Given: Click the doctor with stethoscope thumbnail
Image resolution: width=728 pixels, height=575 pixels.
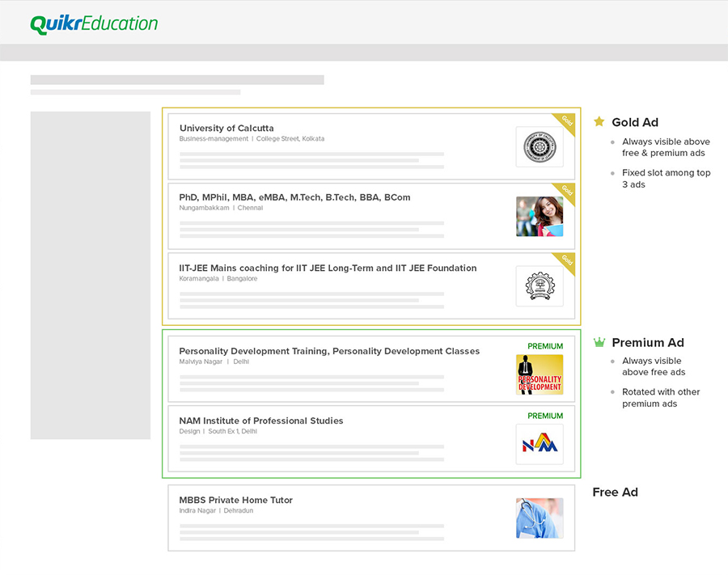Looking at the screenshot, I should click(x=540, y=518).
